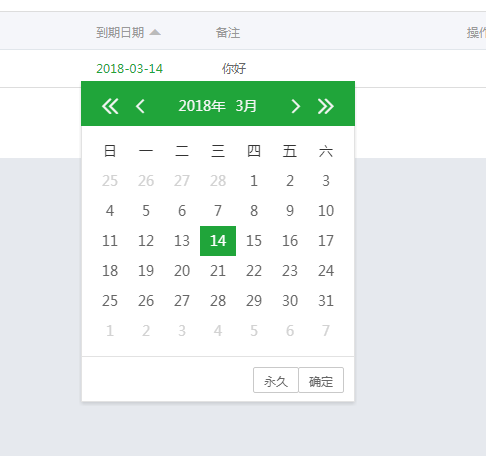Choose date 20 in the calendar

(182, 271)
